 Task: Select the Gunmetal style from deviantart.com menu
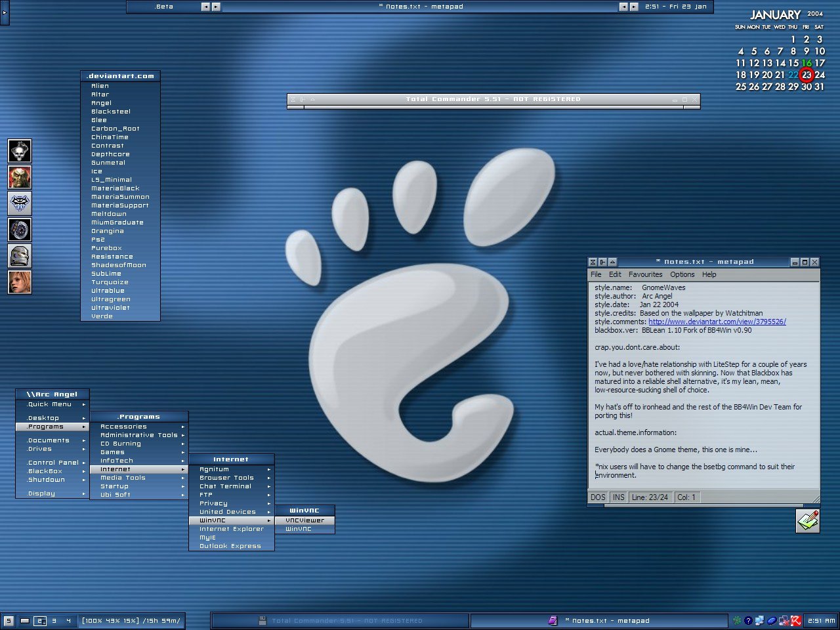[x=120, y=163]
